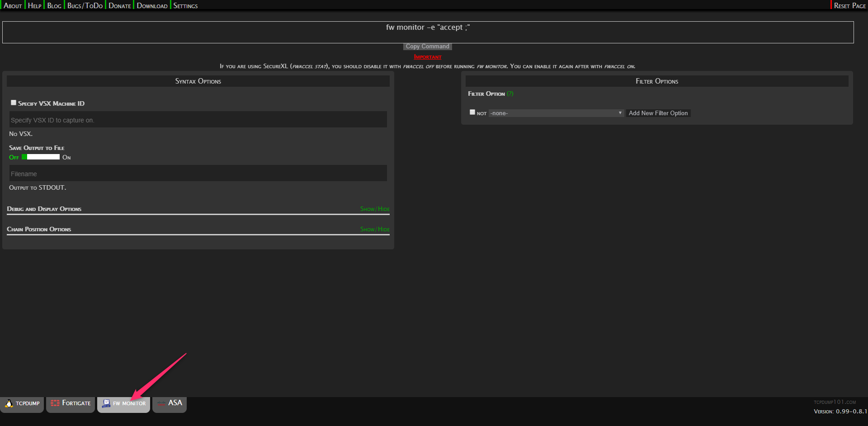The width and height of the screenshot is (868, 426).
Task: Click the Filter Options header
Action: [657, 81]
